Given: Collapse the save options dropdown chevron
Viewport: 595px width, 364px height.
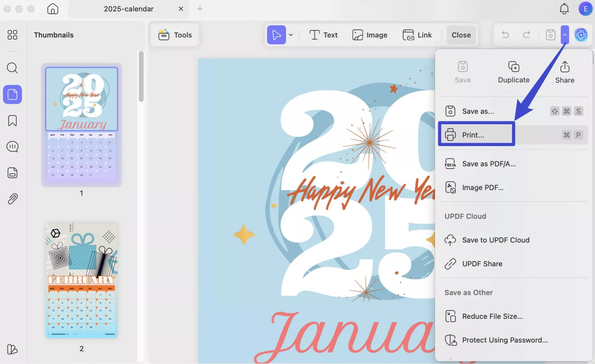Looking at the screenshot, I should click(x=565, y=34).
